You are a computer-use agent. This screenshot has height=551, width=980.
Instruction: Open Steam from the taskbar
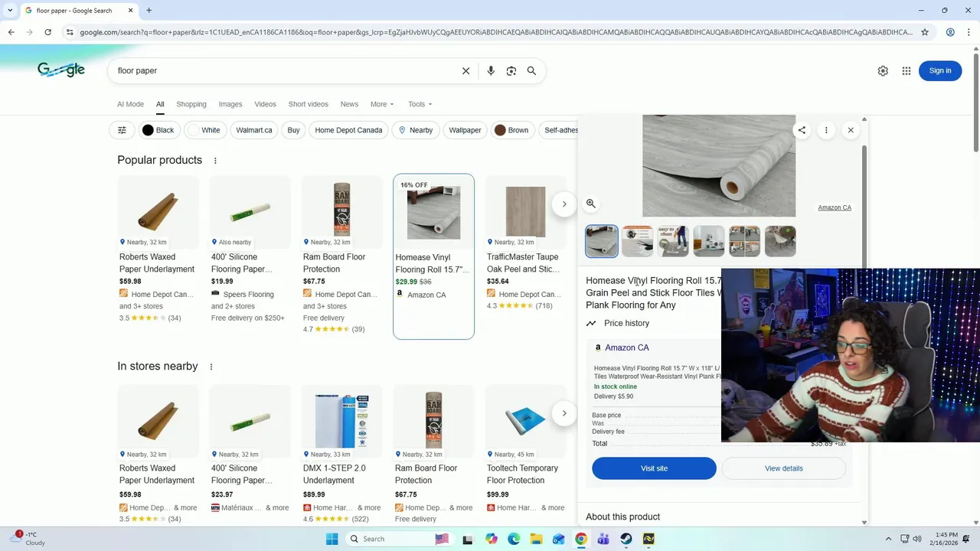pos(626,539)
